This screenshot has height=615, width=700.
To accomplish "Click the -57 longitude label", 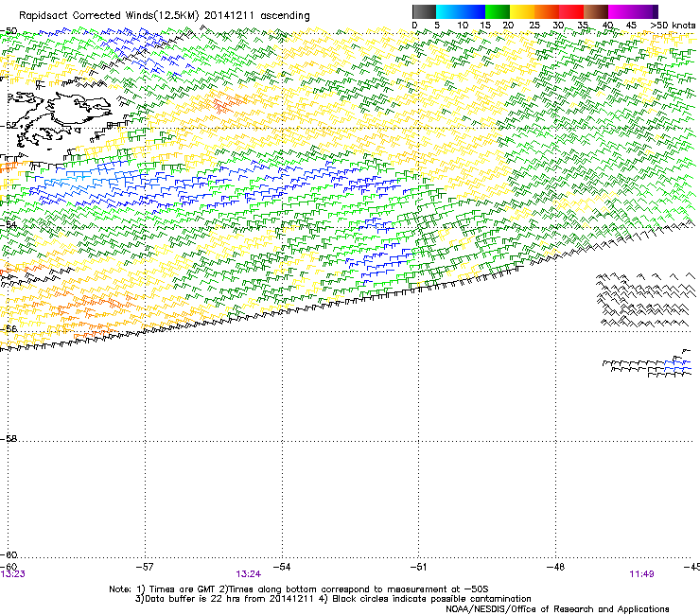I will point(145,567).
